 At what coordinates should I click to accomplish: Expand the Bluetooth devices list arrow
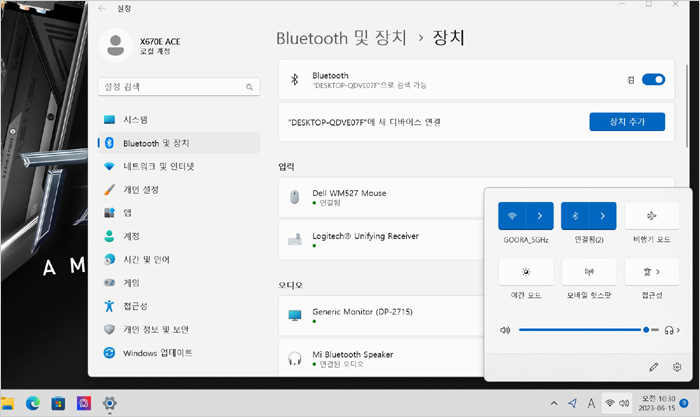pos(604,215)
